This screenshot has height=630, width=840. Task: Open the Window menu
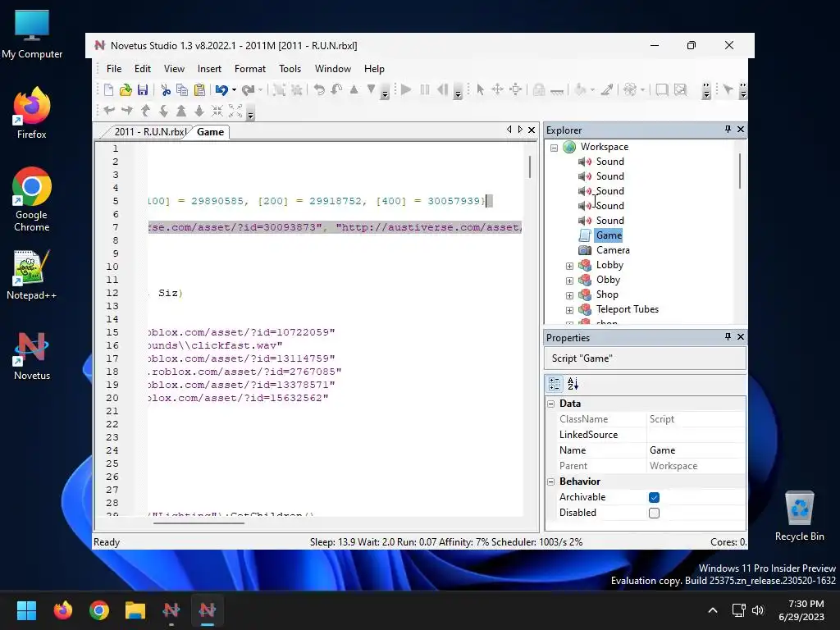(x=333, y=69)
